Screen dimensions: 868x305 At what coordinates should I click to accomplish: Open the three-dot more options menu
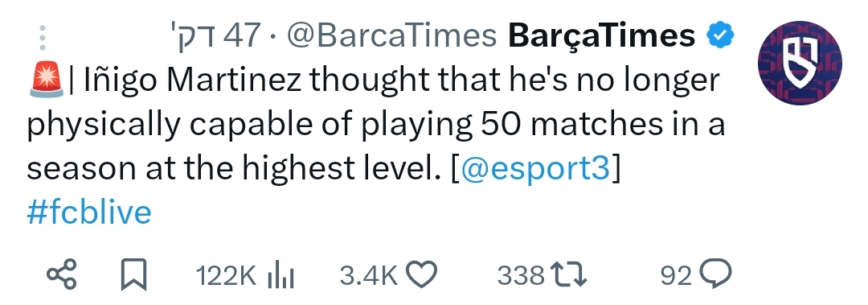coord(43,39)
